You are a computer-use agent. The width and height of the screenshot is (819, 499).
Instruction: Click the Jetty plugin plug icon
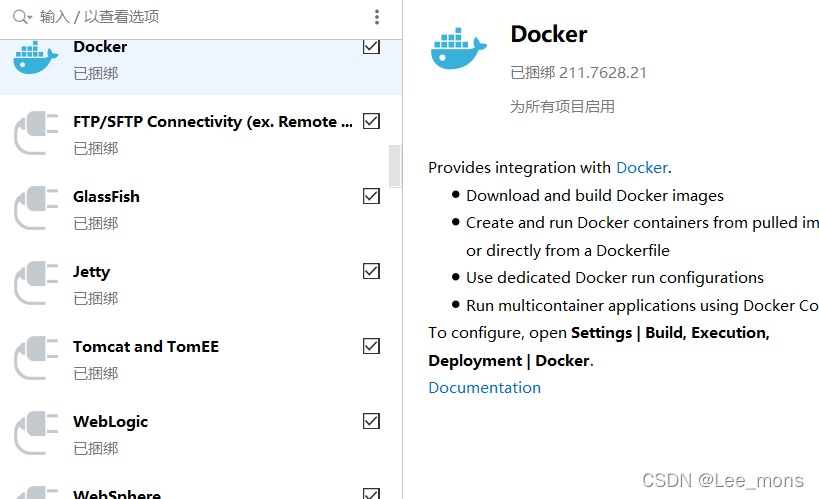pos(36,284)
